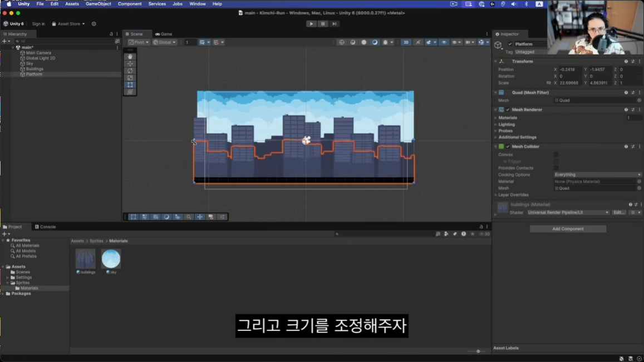Open Mesh Renderer more options menu
The height and width of the screenshot is (362, 644).
pyautogui.click(x=640, y=110)
